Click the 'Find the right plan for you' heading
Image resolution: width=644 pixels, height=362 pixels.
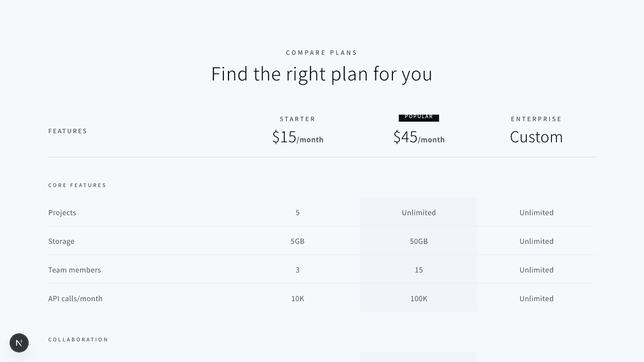(321, 74)
